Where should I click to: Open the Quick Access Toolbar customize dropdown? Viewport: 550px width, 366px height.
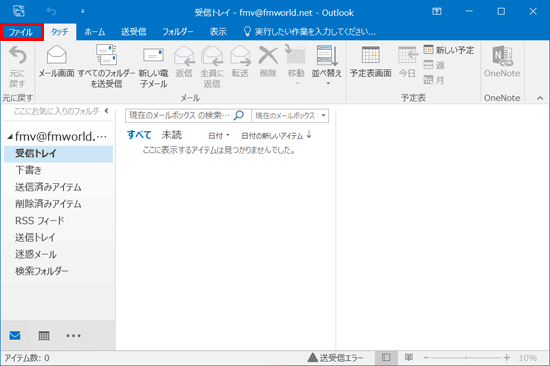[x=82, y=12]
